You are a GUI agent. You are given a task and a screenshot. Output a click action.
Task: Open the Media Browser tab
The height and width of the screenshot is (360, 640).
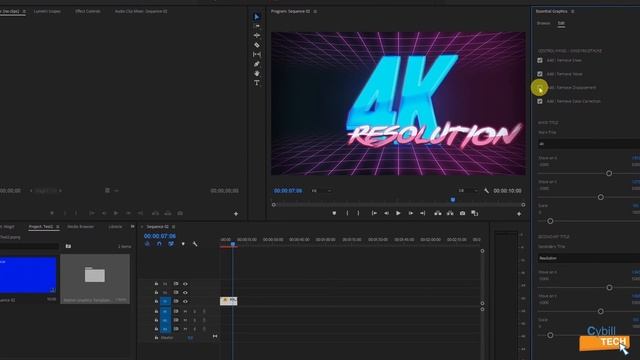click(81, 227)
